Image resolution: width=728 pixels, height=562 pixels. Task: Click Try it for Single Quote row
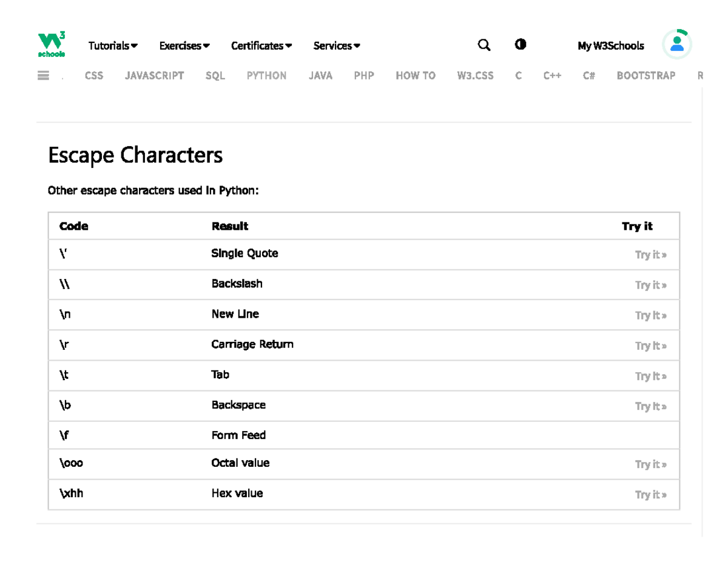point(650,255)
